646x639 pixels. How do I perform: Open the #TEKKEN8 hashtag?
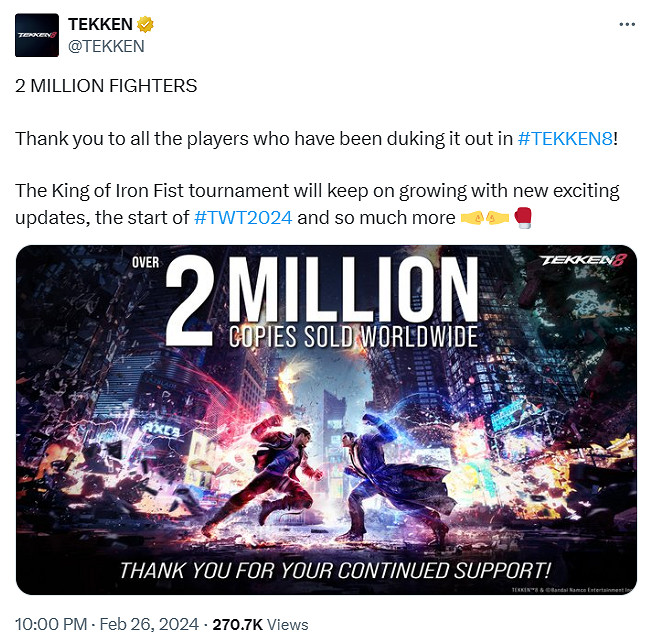(x=565, y=138)
